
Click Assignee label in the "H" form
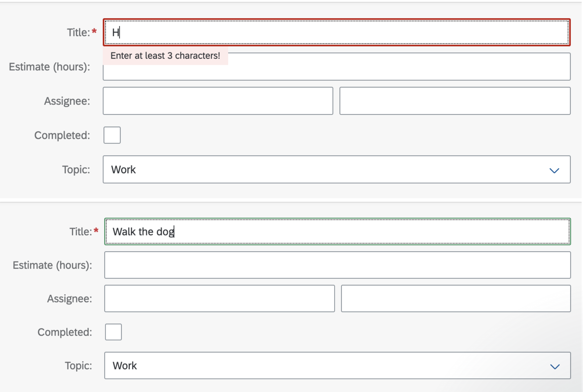(x=67, y=101)
